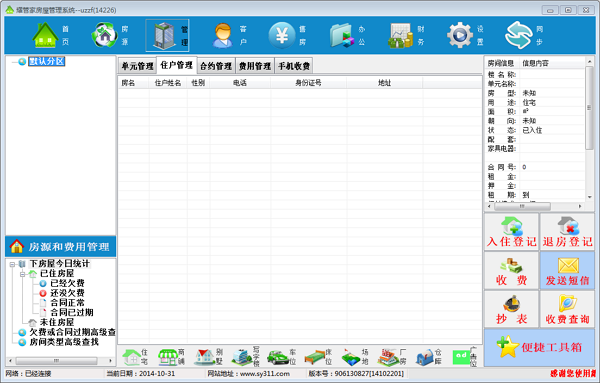Click the 退房登记 check-out button
Viewport: 600px width, 383px height.
coord(567,232)
